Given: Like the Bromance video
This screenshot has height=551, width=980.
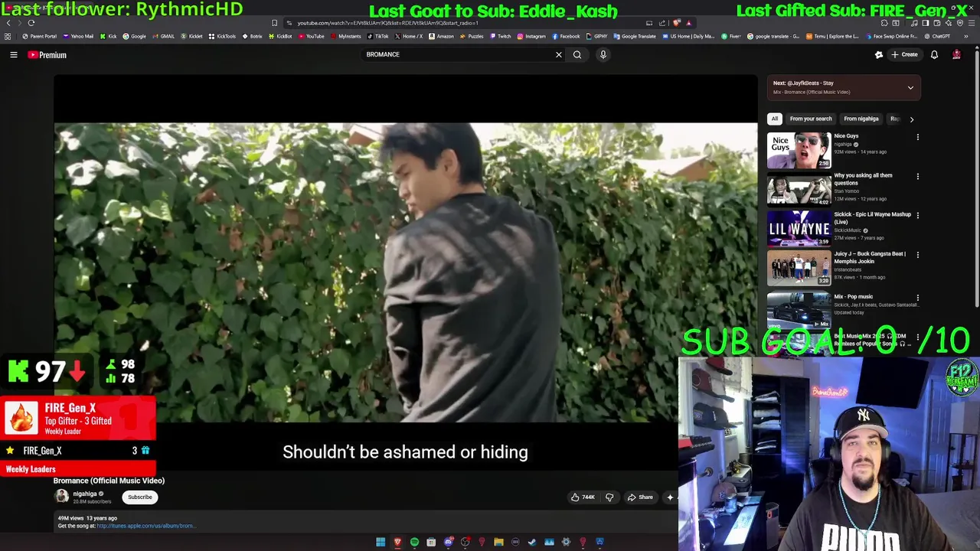Looking at the screenshot, I should click(x=583, y=497).
